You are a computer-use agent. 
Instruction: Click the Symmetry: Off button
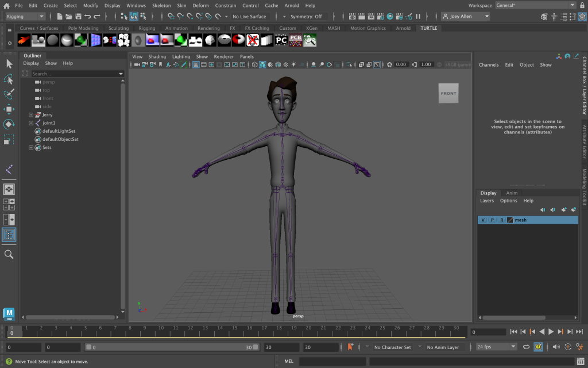[x=306, y=17]
